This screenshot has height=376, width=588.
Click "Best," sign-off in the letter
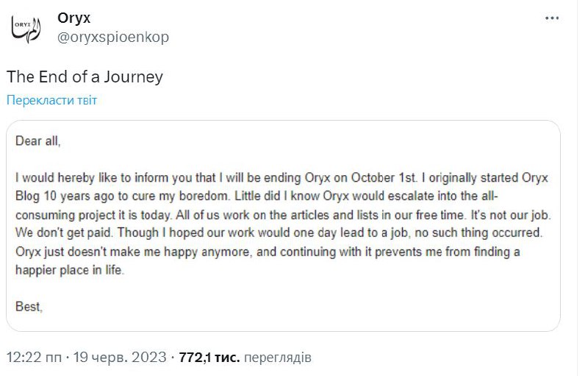(x=29, y=307)
